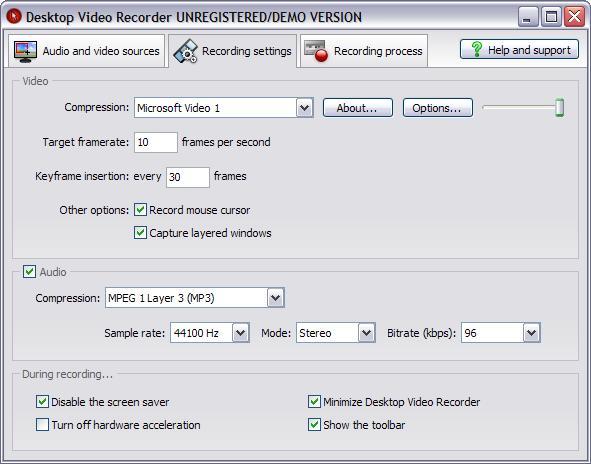Minimize the Desktop Video Recorder window
This screenshot has width=591, height=464.
click(528, 17)
